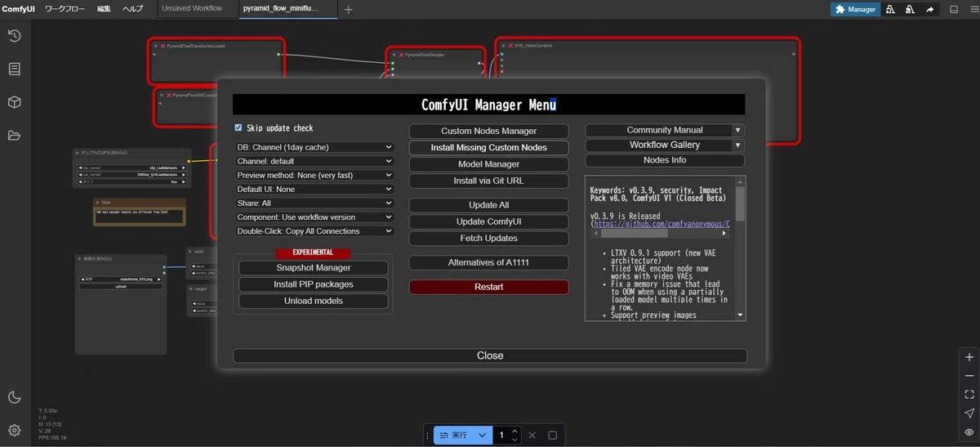
Task: Open the queue history sidebar icon
Action: (14, 36)
